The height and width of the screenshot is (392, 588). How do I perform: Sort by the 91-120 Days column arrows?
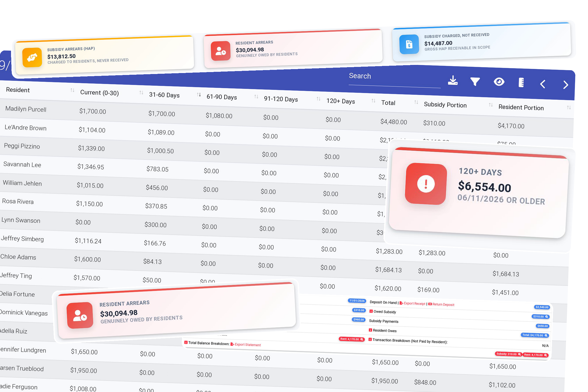[x=318, y=99]
